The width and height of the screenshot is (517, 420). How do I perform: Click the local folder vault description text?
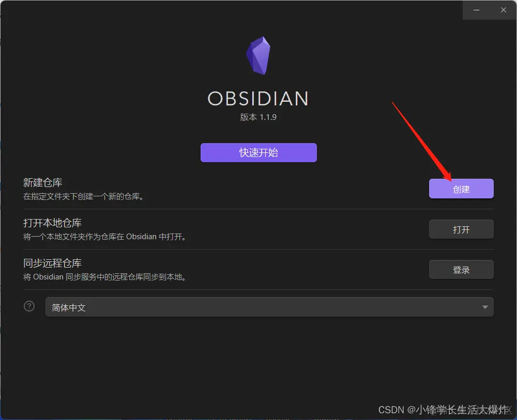(105, 237)
